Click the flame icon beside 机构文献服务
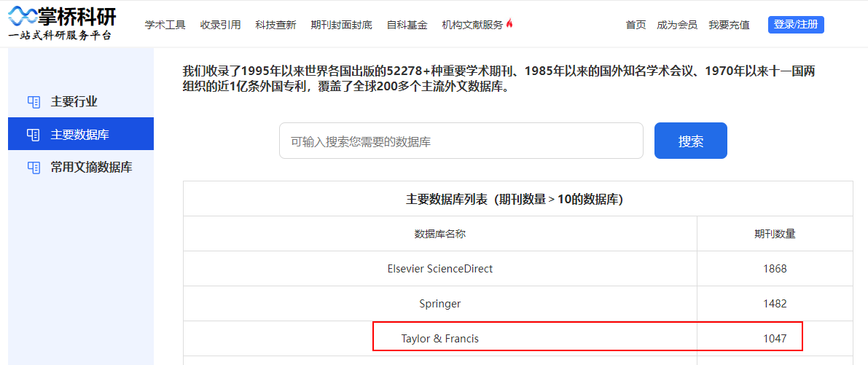Screen dimensions: 868x365 509,23
